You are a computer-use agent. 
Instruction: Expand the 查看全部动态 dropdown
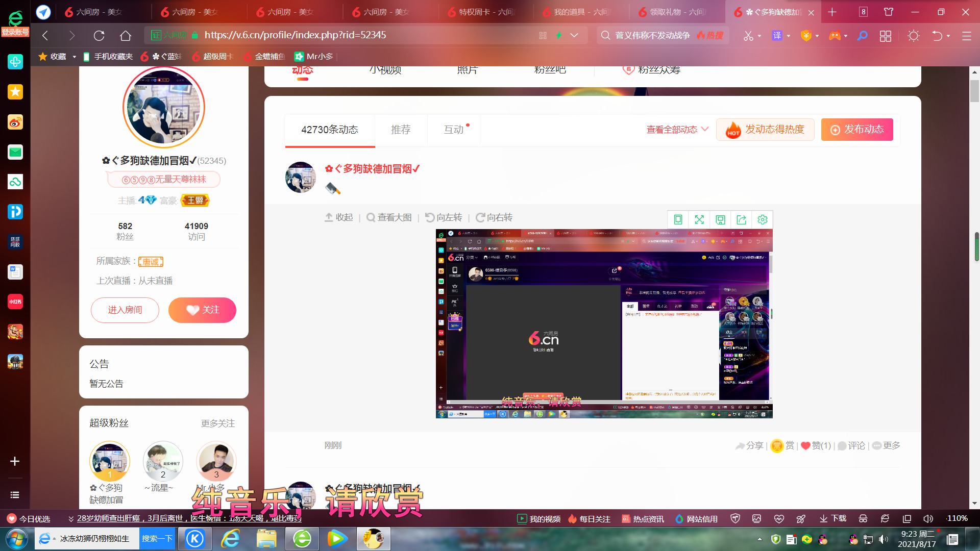coord(677,130)
